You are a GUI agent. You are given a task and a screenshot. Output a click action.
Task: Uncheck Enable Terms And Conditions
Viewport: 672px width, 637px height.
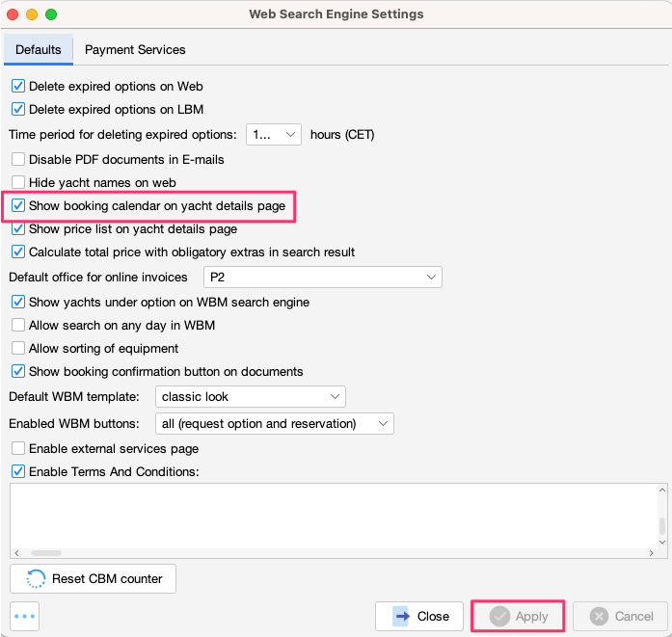(x=18, y=471)
